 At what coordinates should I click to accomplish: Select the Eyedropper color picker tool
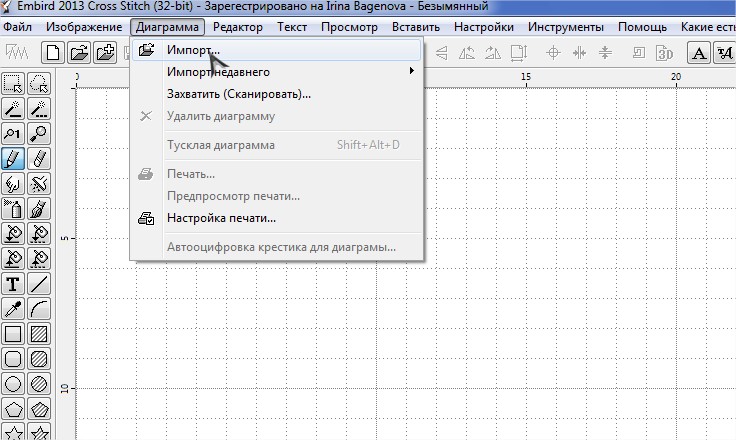coord(14,309)
